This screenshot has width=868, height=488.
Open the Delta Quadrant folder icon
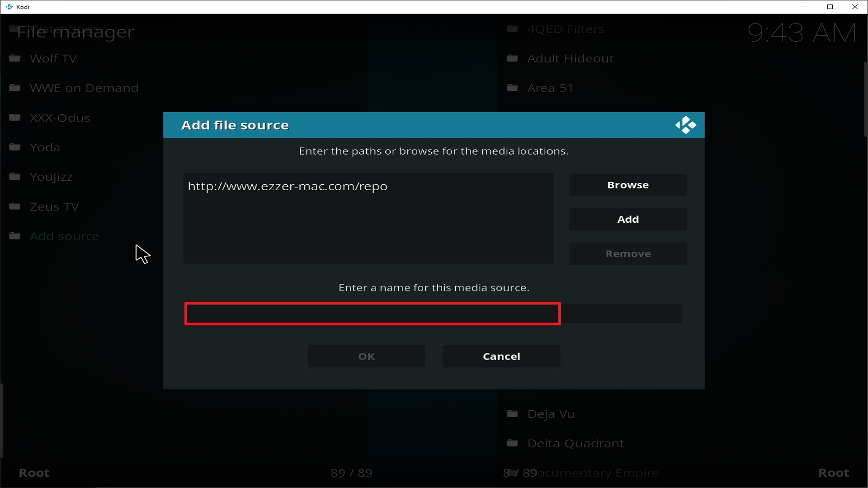512,443
